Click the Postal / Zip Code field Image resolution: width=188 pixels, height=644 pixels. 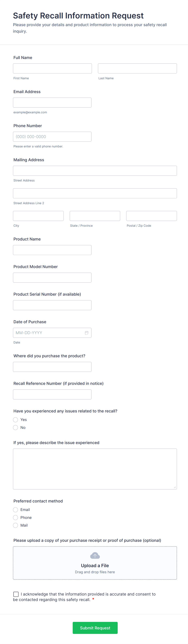click(x=151, y=216)
